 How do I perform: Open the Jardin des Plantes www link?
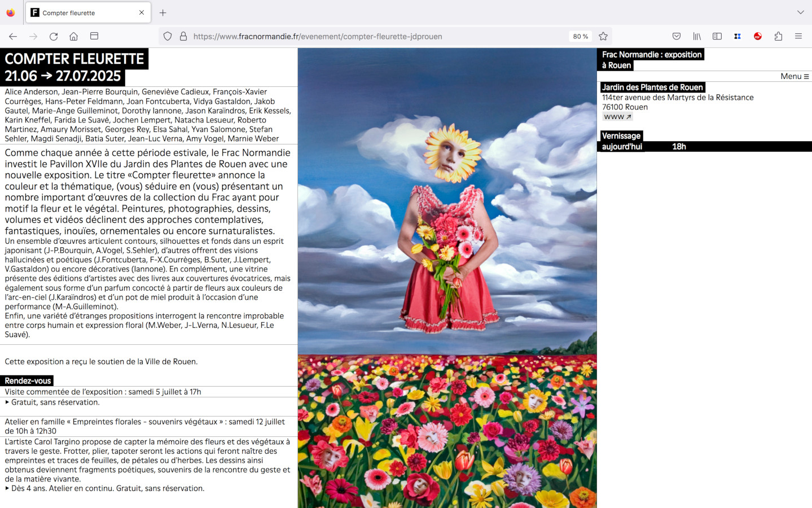pos(617,117)
